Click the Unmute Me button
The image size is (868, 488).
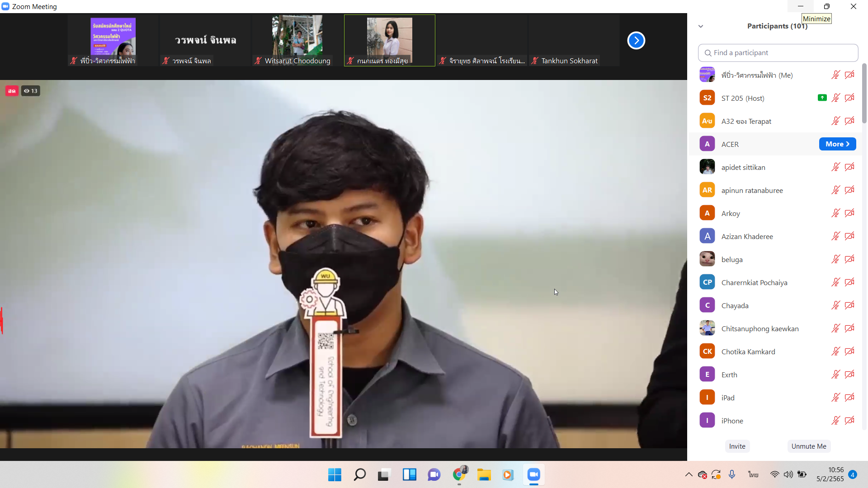click(x=809, y=446)
